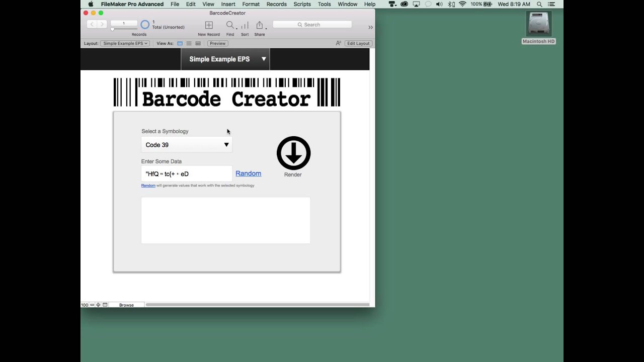
Task: Click the Wed 8:19 AM clock
Action: click(514, 4)
